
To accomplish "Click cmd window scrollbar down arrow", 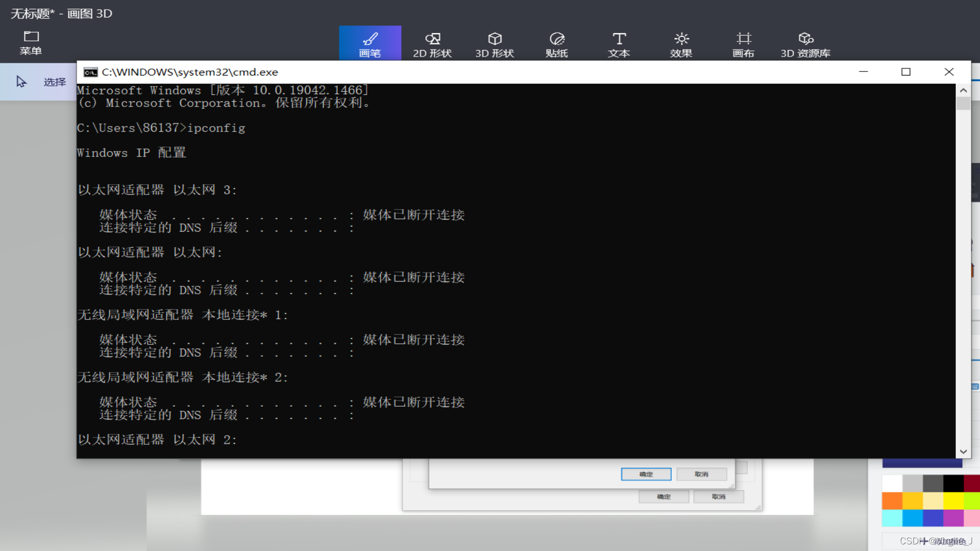I will tap(963, 452).
